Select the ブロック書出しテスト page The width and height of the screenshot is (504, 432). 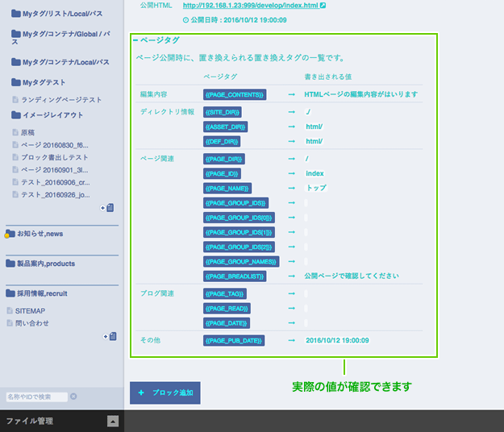(x=55, y=157)
